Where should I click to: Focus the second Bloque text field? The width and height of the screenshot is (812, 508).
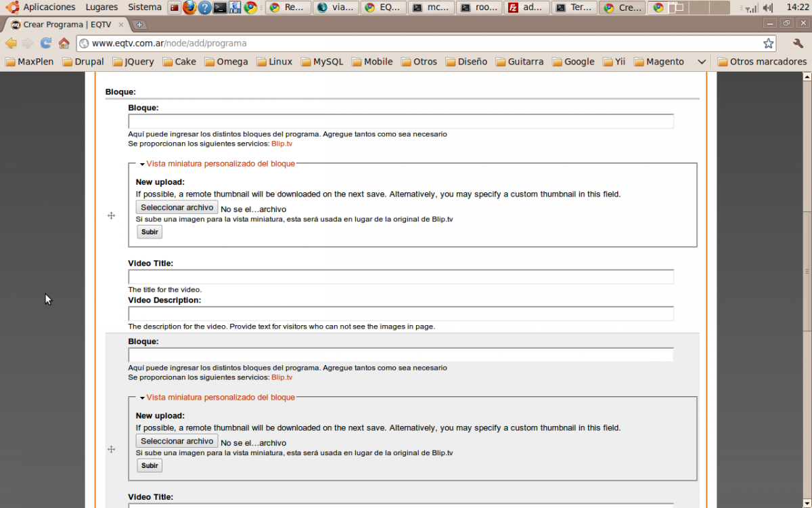[x=401, y=355]
